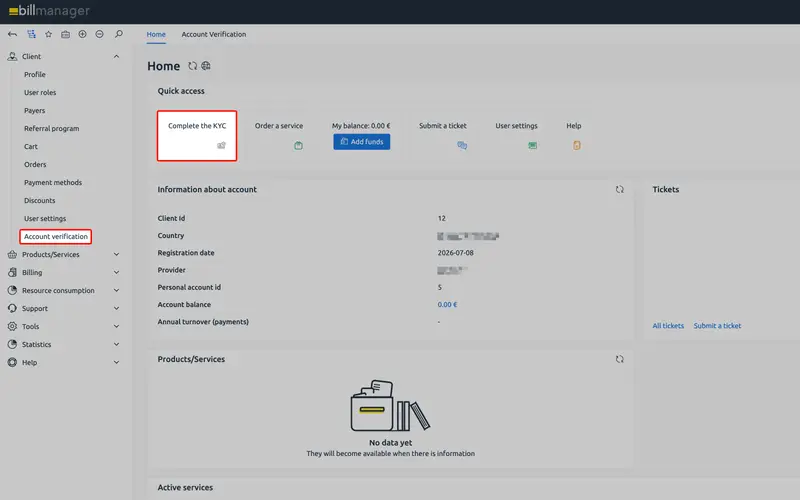The image size is (800, 500).
Task: Expand the Resource consumption section chevron
Action: point(116,290)
